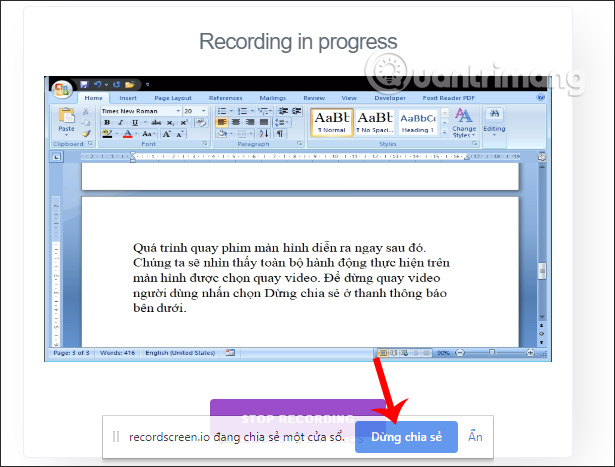
Task: Open the Office button menu in Word
Action: click(62, 89)
